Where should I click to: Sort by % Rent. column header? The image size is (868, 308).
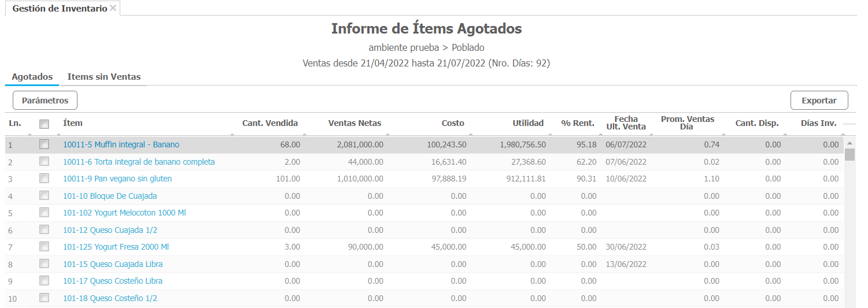tap(577, 123)
